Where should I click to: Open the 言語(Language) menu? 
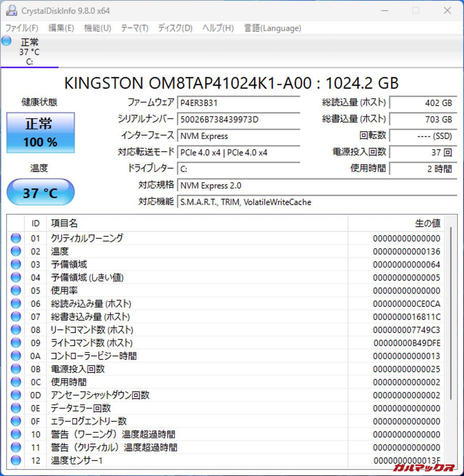coord(273,28)
